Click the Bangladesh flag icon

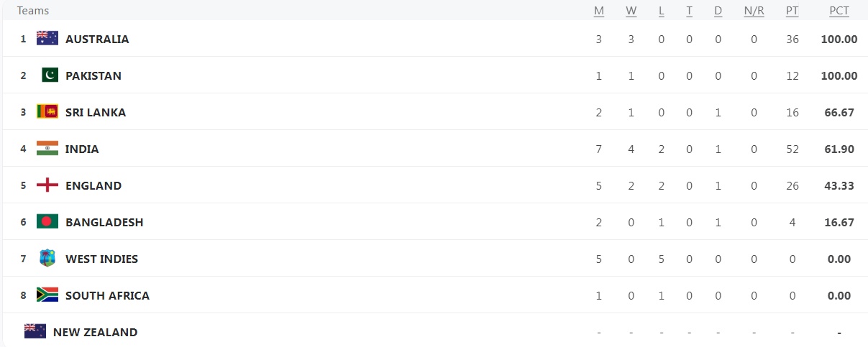pyautogui.click(x=47, y=222)
